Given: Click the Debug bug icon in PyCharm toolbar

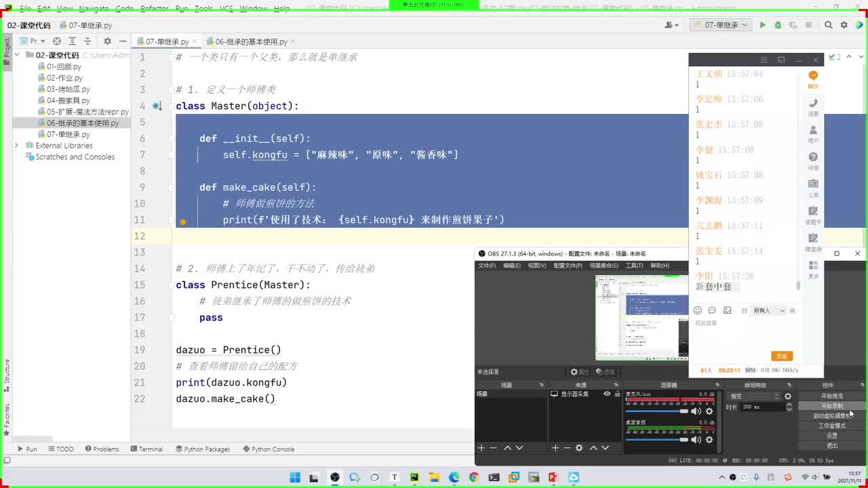Looking at the screenshot, I should coord(778,25).
